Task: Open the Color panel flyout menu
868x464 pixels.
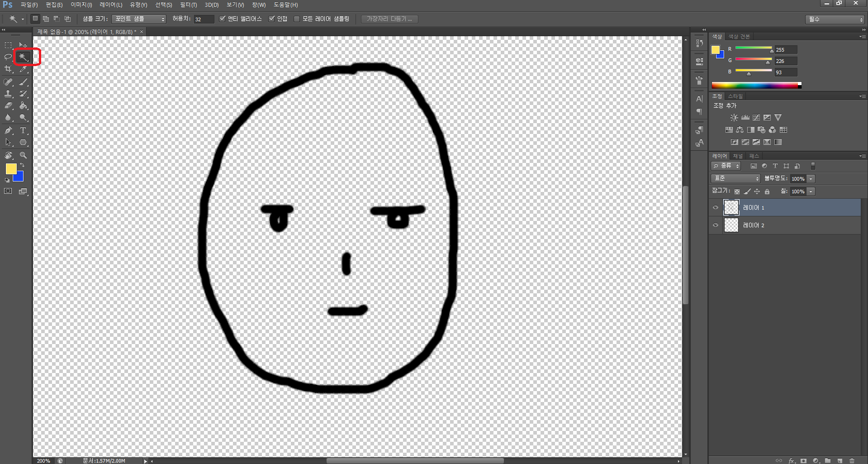Action: coord(863,36)
